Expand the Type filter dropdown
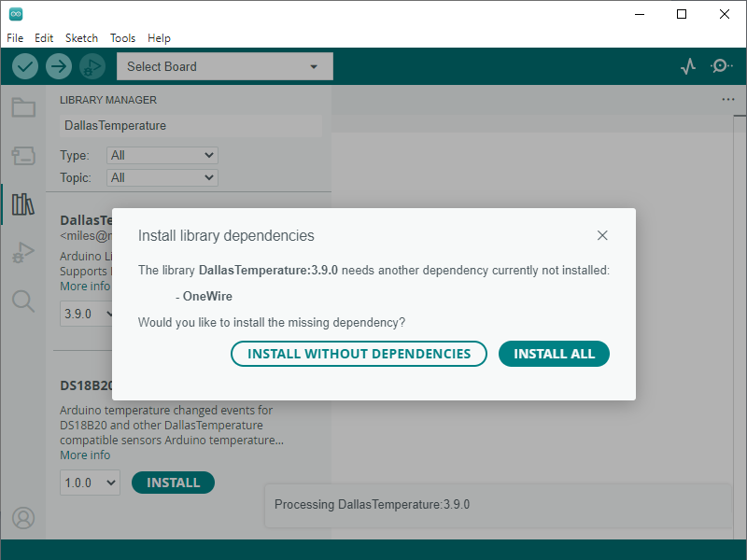747x560 pixels. [x=162, y=155]
